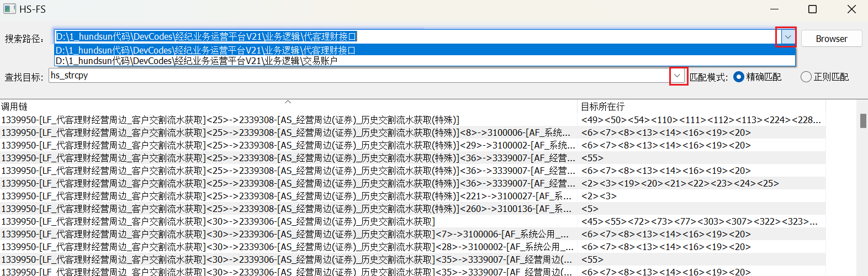Viewport: 868px width, 276px height.
Task: Select the 精确匹配 radio button
Action: click(739, 77)
